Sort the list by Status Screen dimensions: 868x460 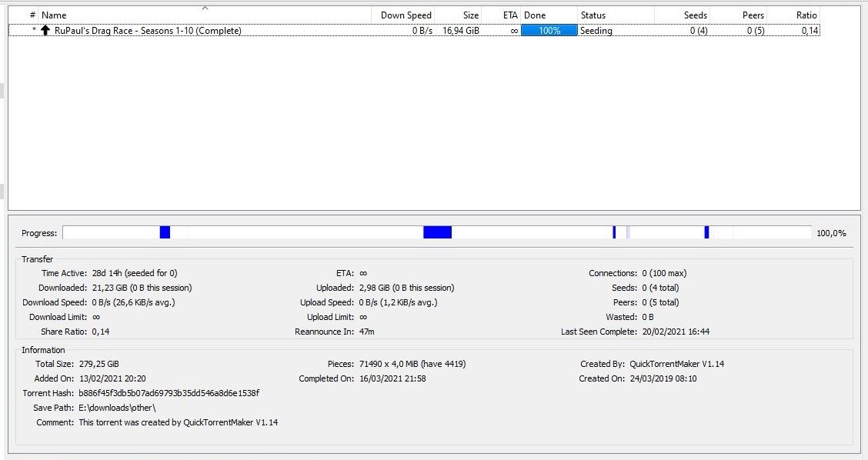click(x=593, y=15)
